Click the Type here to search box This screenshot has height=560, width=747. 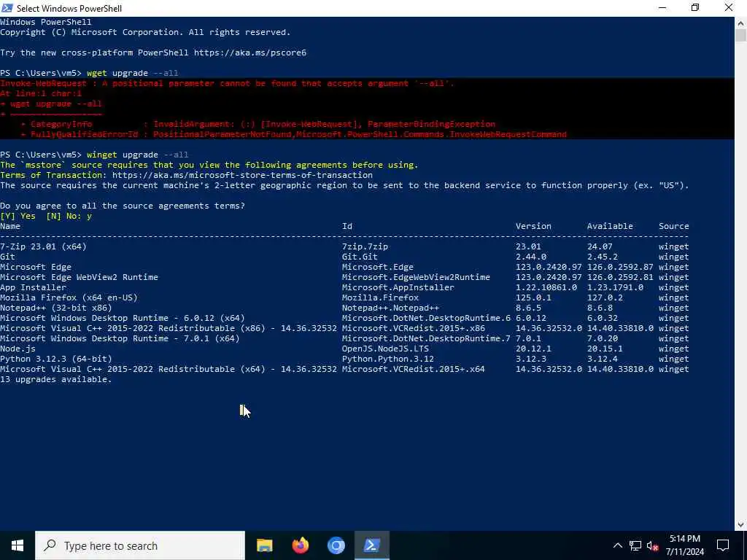click(140, 545)
